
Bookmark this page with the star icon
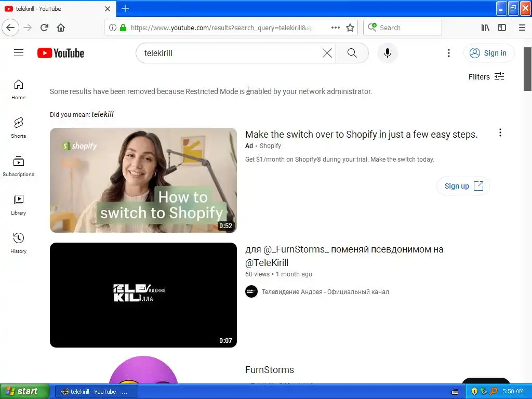[350, 28]
